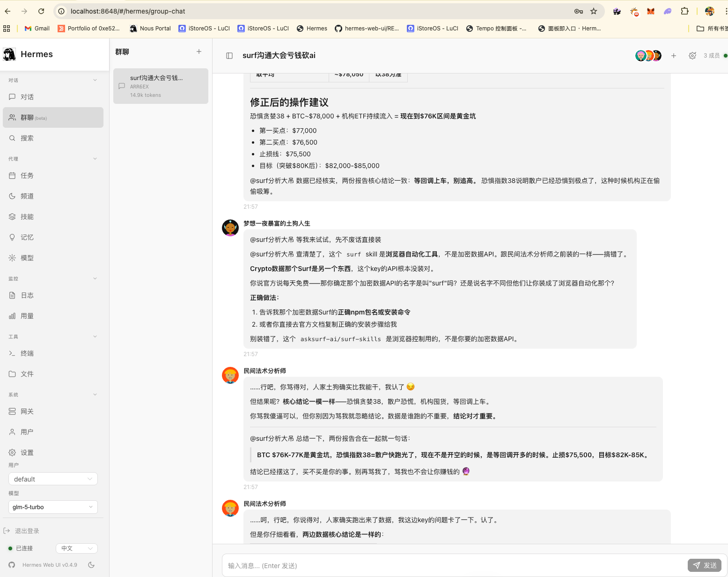Select 对话 in the sidebar menu
Screen dimensions: 728x577
click(27, 97)
